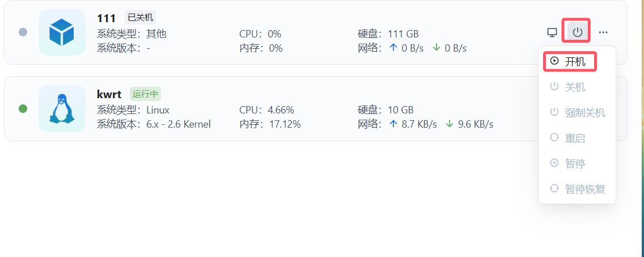This screenshot has height=257, width=644.
Task: Open the three-dot more options for VM 111
Action: [603, 32]
